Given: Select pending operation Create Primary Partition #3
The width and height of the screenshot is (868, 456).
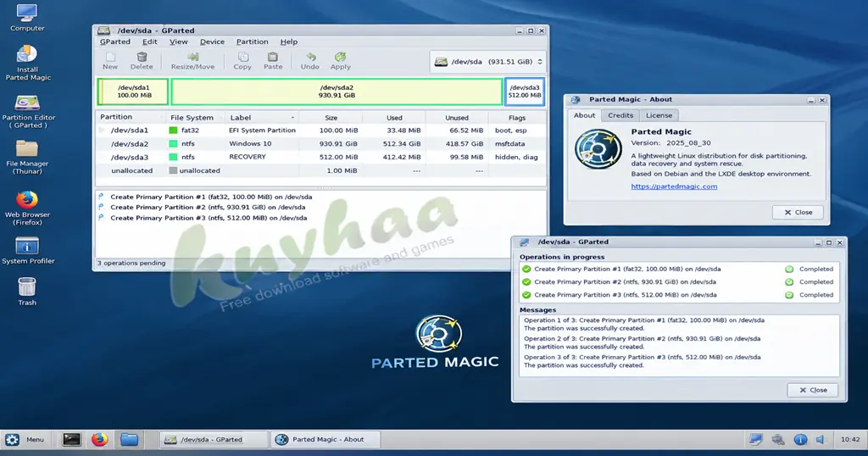Looking at the screenshot, I should pos(209,218).
